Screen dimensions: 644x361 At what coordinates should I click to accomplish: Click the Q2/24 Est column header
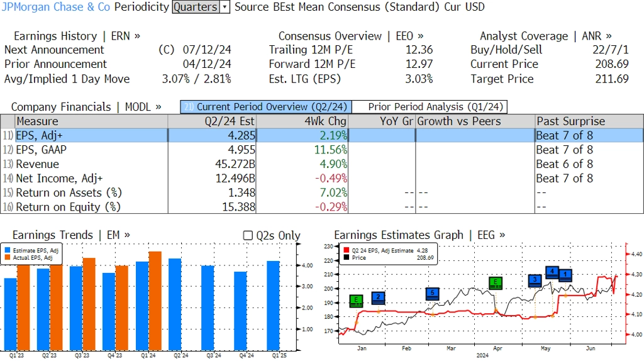(x=212, y=121)
